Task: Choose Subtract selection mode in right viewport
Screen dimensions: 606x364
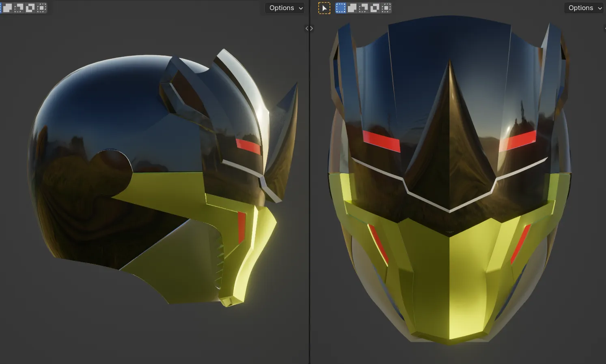Action: (363, 8)
